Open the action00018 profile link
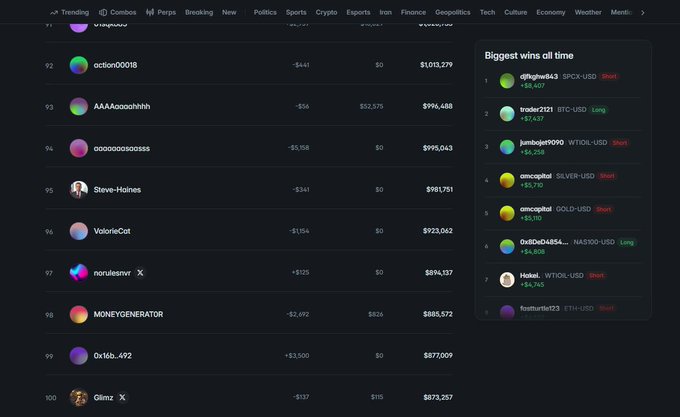This screenshot has width=680, height=417. [115, 65]
